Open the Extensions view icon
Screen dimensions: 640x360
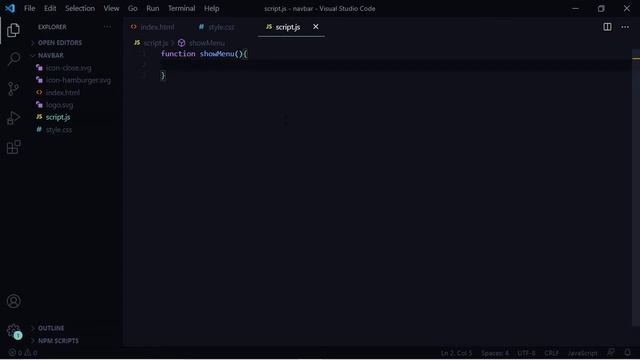[13, 147]
